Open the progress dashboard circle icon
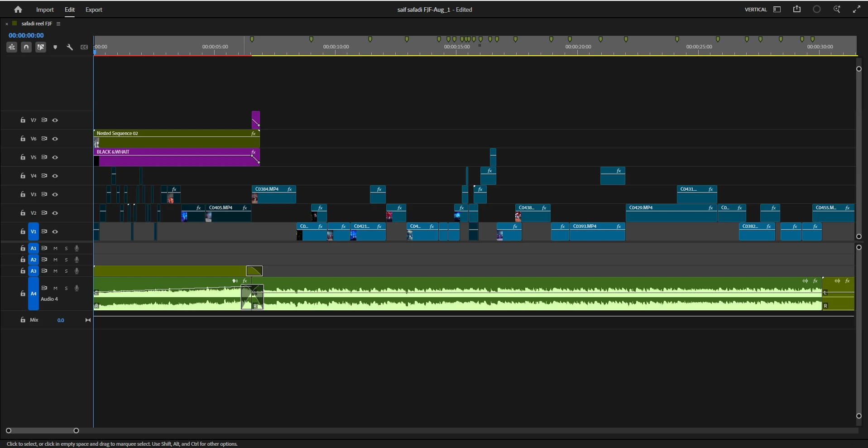Viewport: 868px width, 448px height. 817,9
